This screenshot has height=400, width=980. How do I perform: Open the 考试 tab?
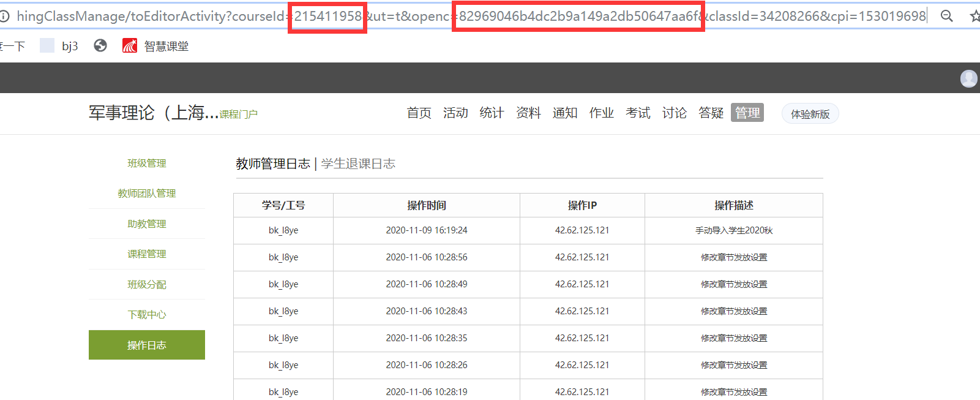pos(638,113)
